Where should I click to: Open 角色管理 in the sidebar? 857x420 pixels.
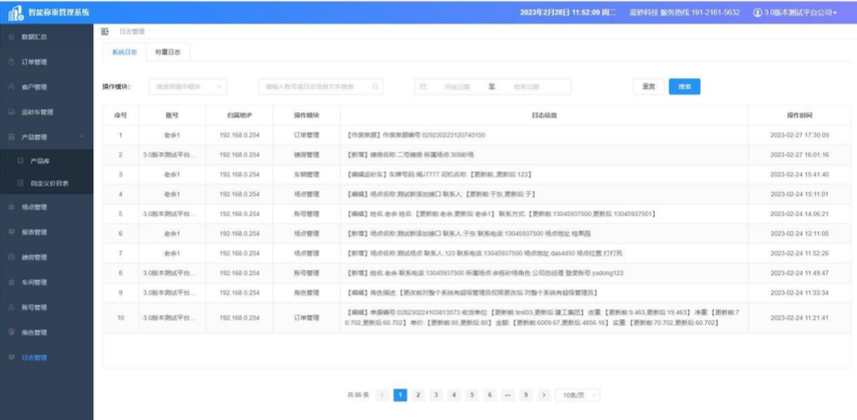(34, 332)
